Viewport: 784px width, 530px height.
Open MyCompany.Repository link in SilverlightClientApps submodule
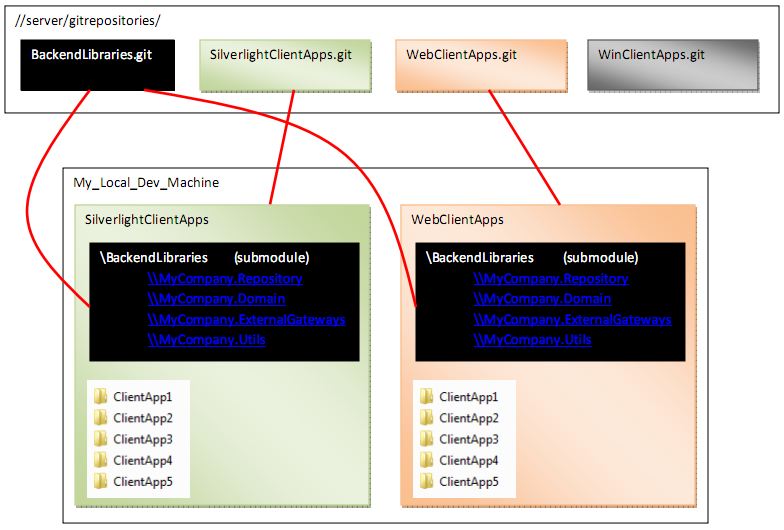click(225, 278)
